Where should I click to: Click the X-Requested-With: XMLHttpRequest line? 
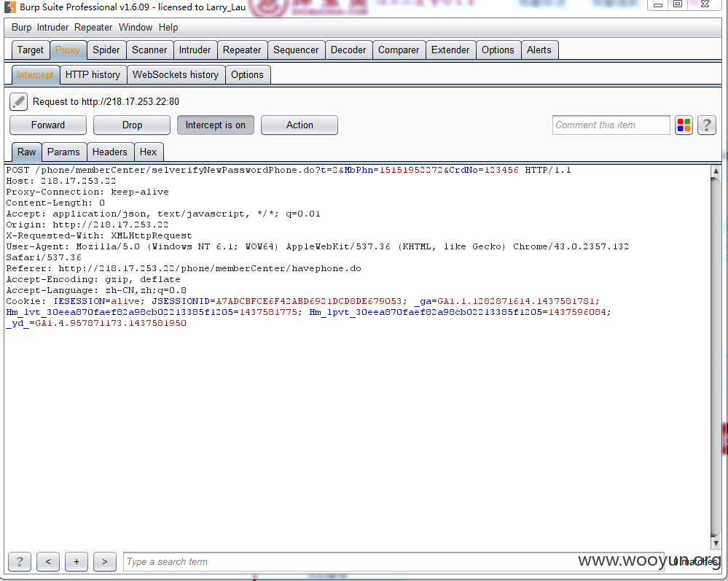pos(99,236)
